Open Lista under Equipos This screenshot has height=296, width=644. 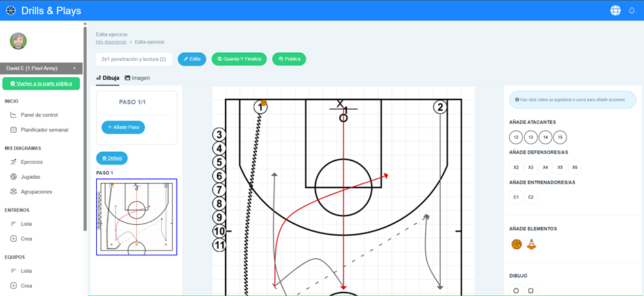[26, 271]
